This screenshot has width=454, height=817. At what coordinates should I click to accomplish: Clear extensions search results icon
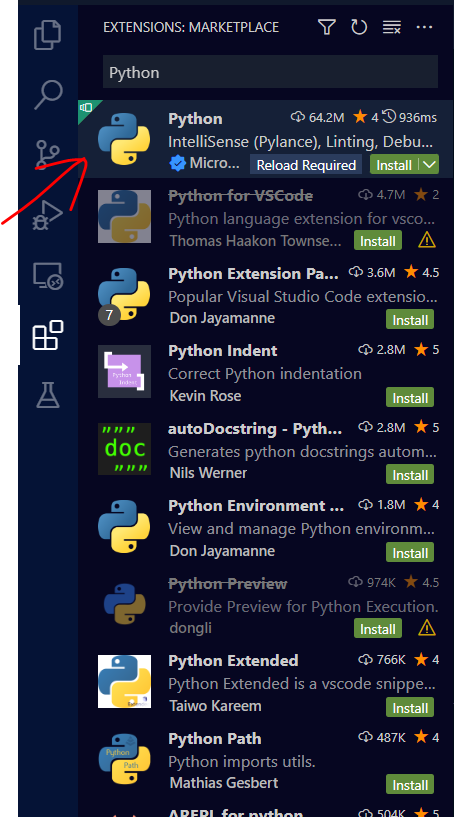click(x=391, y=27)
